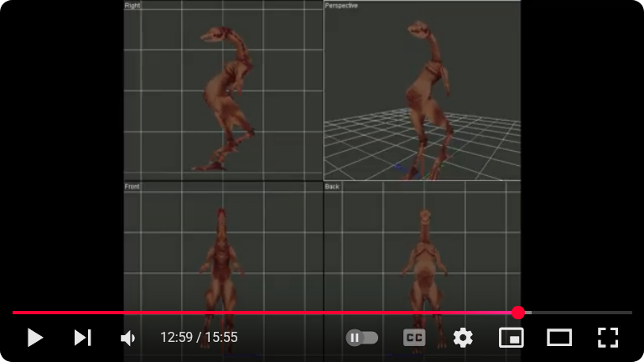
Task: Click the Front viewport label
Action: point(132,186)
